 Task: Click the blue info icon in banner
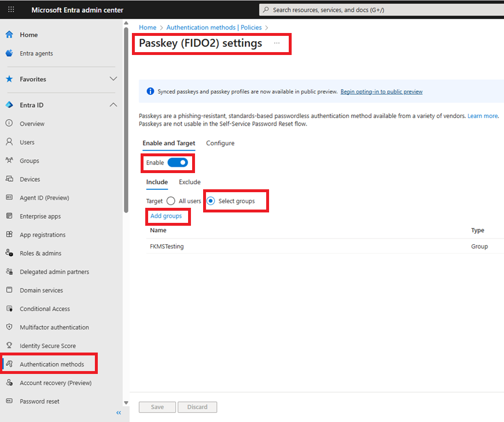coord(150,91)
